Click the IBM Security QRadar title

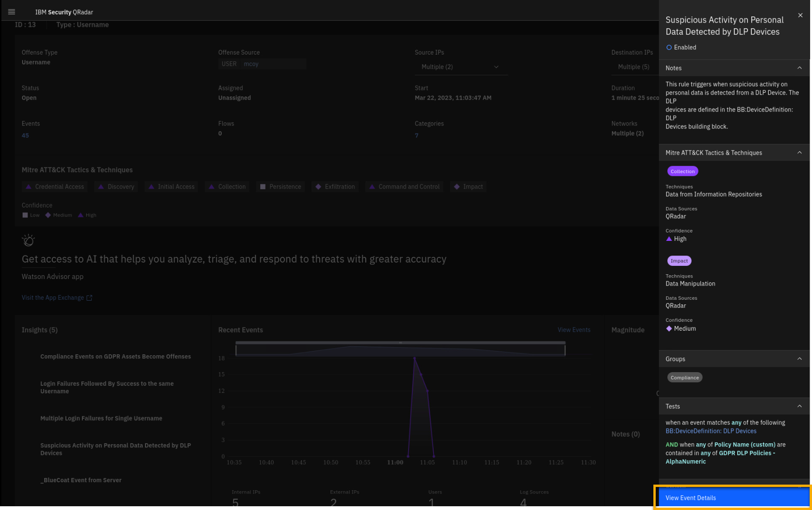click(64, 12)
